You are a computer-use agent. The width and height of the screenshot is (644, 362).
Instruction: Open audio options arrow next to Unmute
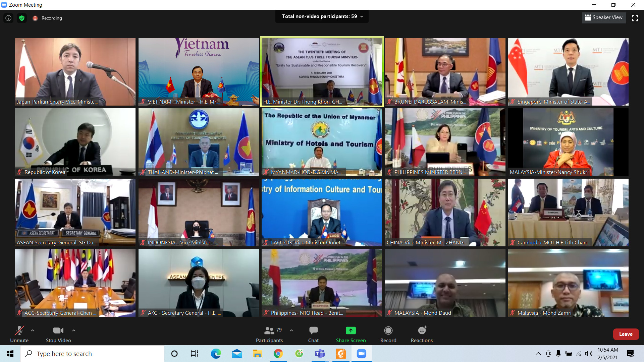(33, 330)
